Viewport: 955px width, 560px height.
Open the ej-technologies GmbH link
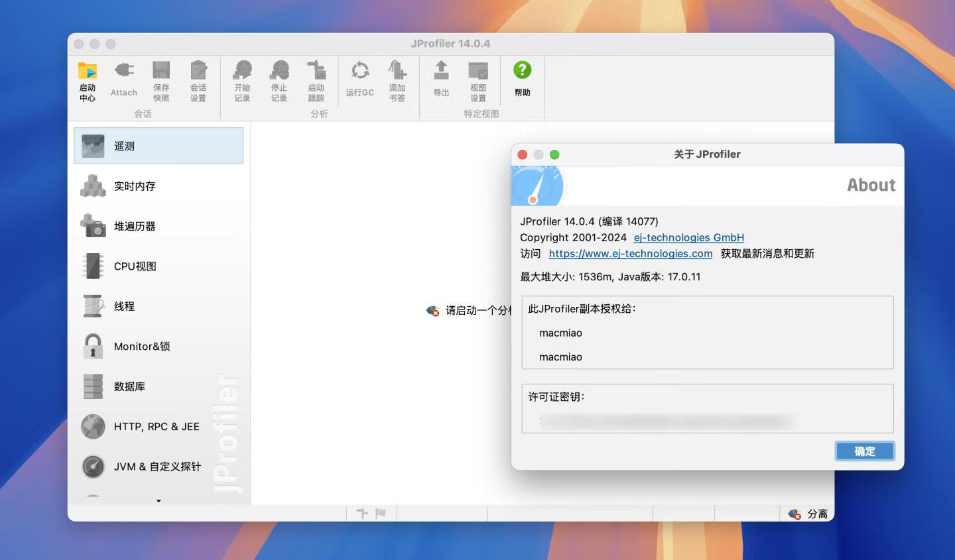[689, 237]
